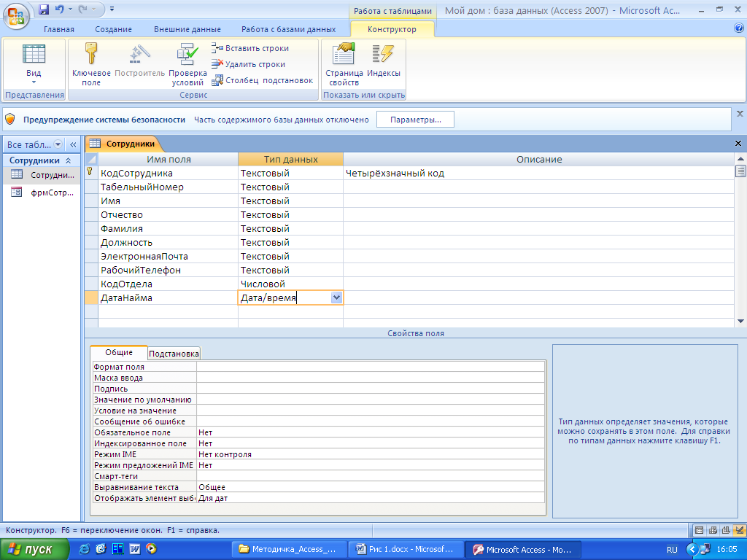Click the КодОтдела data type Числовой

point(290,284)
